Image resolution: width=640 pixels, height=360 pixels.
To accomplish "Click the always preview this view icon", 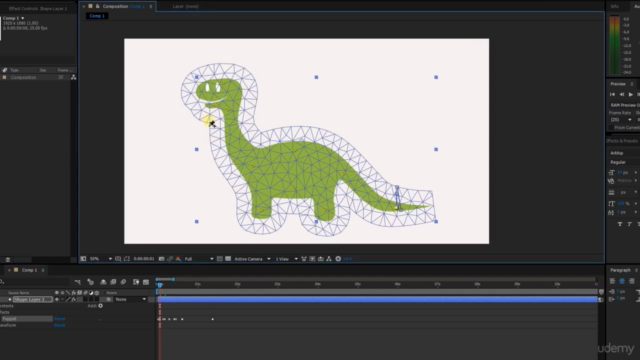I will tap(83, 259).
